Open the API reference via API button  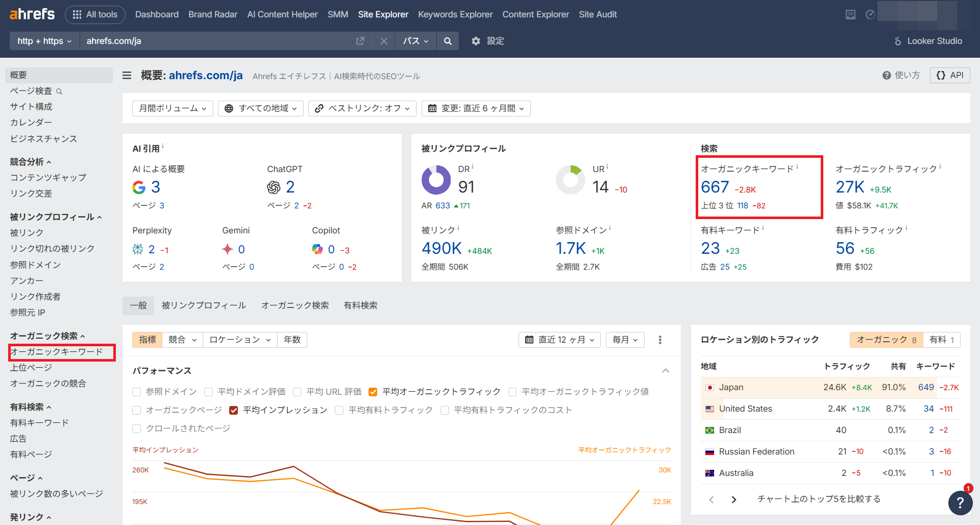click(949, 75)
